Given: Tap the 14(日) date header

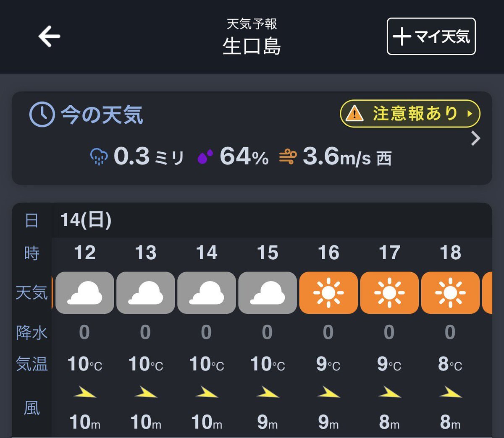Looking at the screenshot, I should click(86, 220).
